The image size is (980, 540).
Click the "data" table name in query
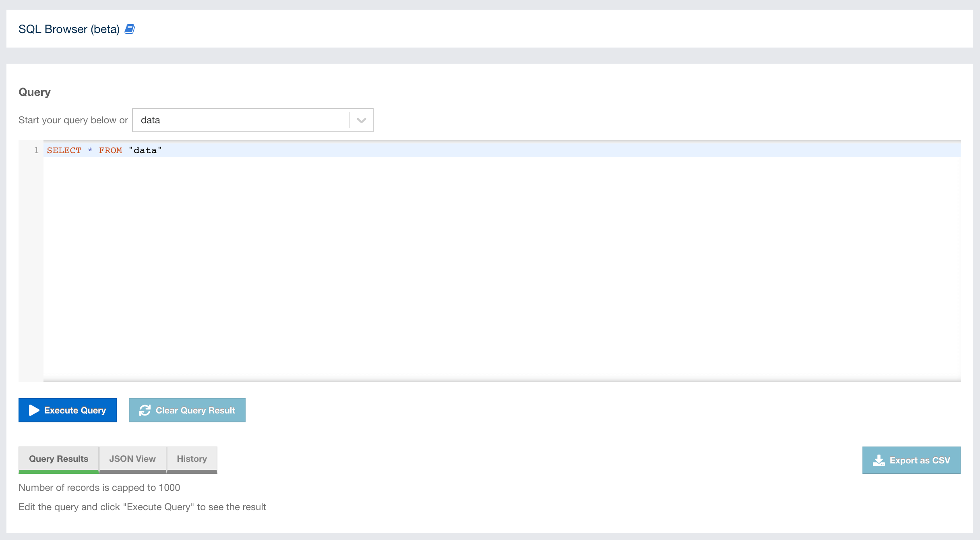[x=145, y=150]
